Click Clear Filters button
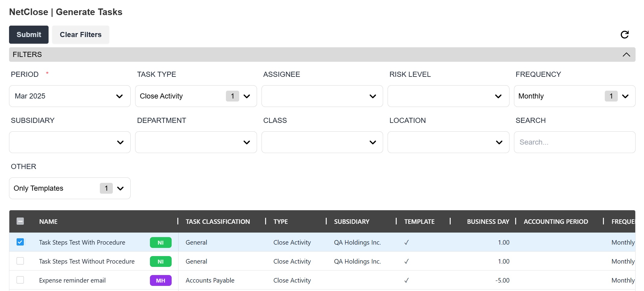This screenshot has width=644, height=291. pos(81,35)
